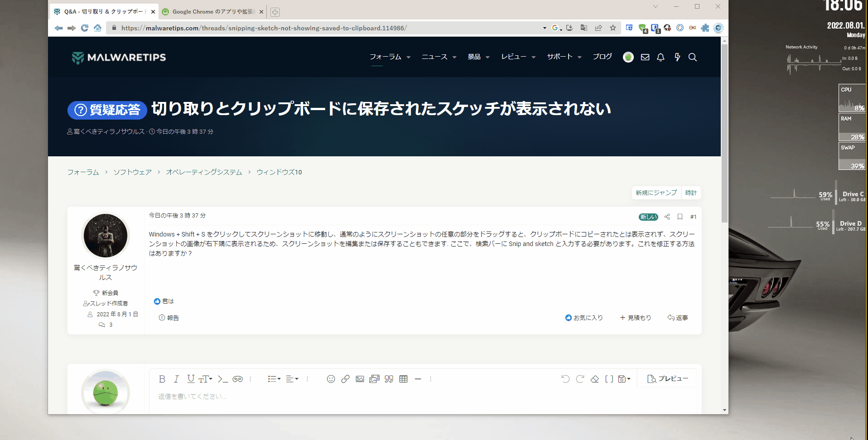
Task: Open the ブログ navigation item
Action: 603,57
